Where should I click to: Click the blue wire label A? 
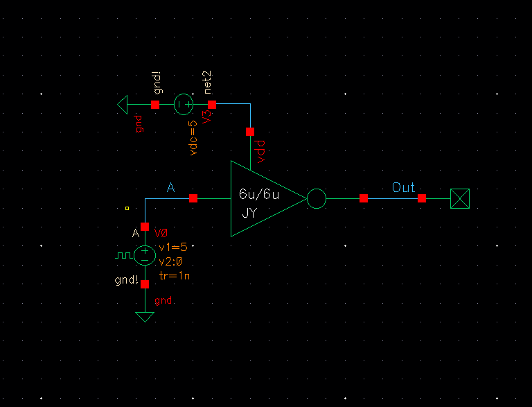tap(170, 187)
